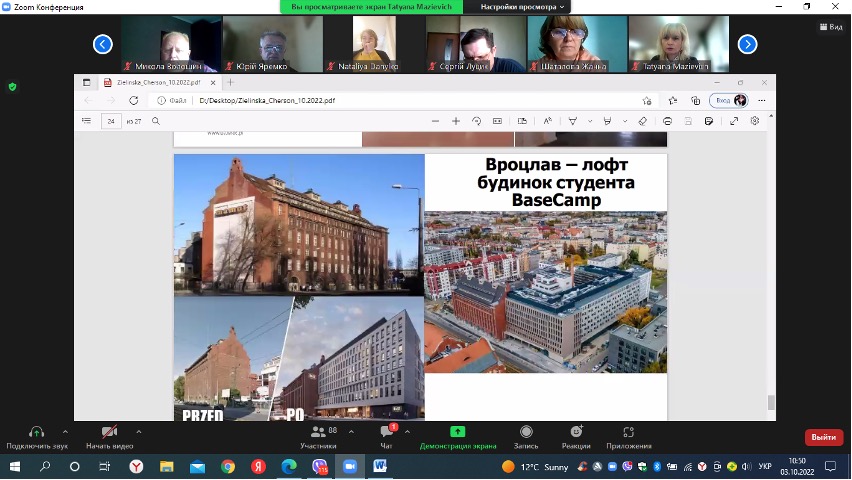Close the Zielinska_Cherson PDF tab

coord(213,83)
